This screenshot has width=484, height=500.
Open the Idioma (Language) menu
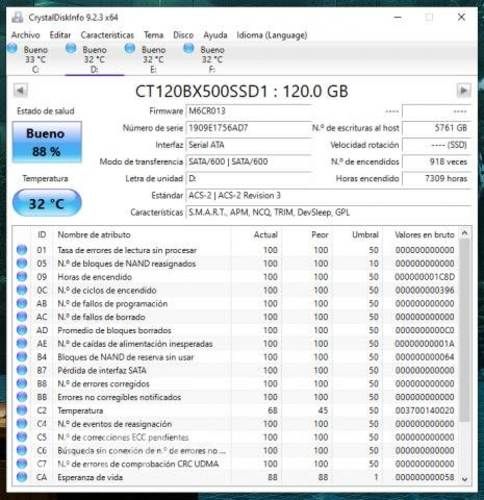click(272, 35)
